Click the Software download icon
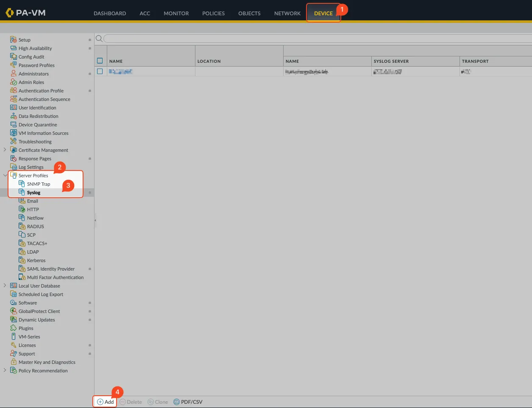The width and height of the screenshot is (532, 408). pyautogui.click(x=14, y=302)
